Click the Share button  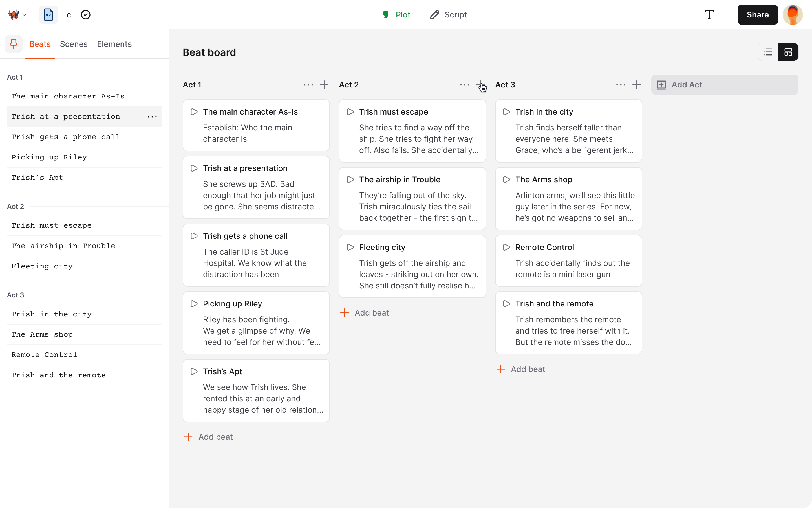[x=757, y=14]
